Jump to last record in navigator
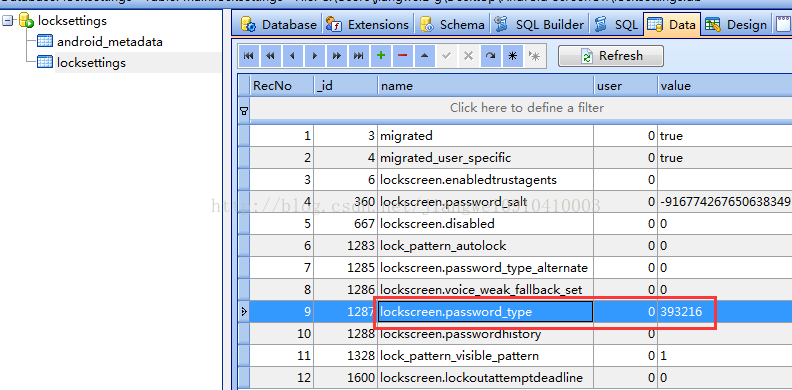 [359, 56]
